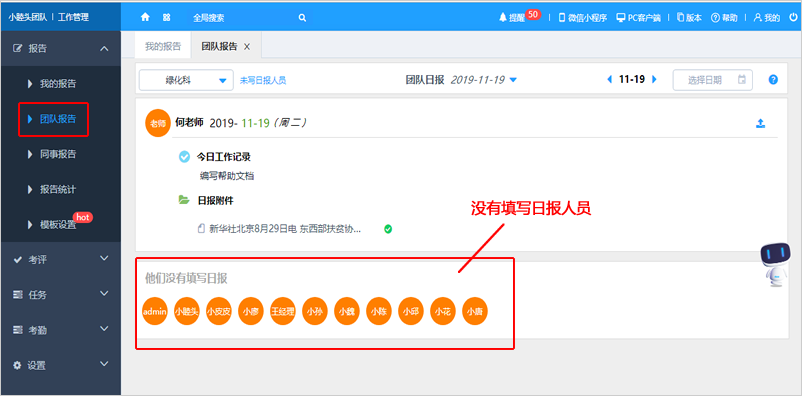Open WeChat mini program link
The image size is (802, 396).
[x=583, y=18]
